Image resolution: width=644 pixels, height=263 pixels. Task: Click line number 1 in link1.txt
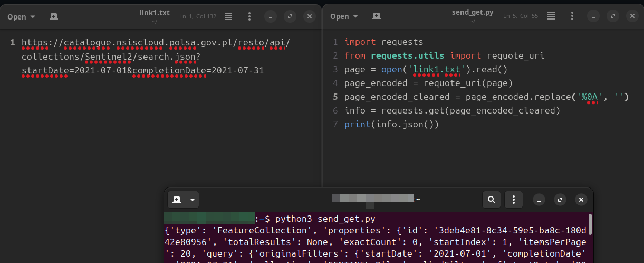pyautogui.click(x=12, y=42)
